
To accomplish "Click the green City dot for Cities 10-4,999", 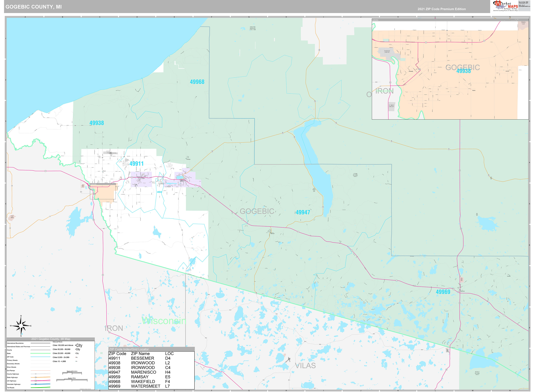I will point(75,361).
